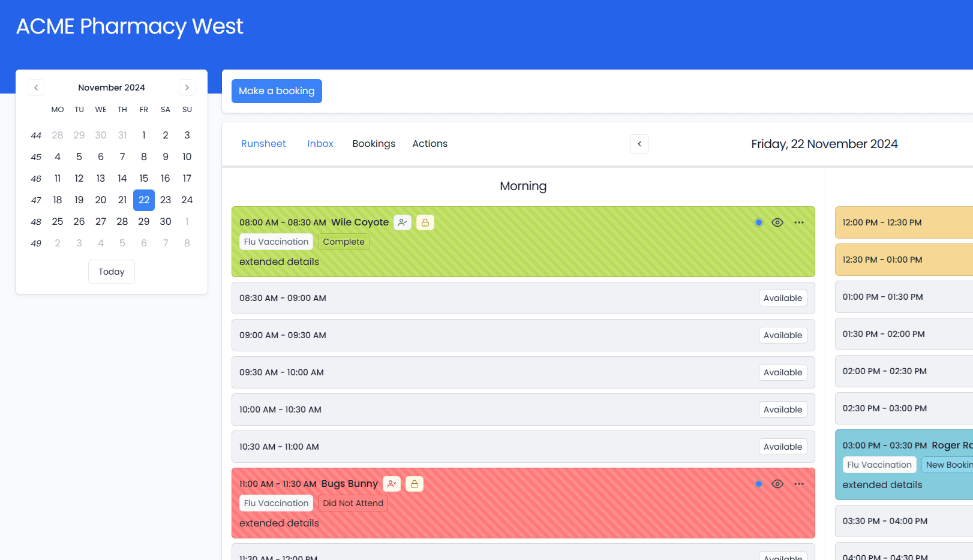The height and width of the screenshot is (560, 973).
Task: Go to the next month in the calendar
Action: click(187, 87)
